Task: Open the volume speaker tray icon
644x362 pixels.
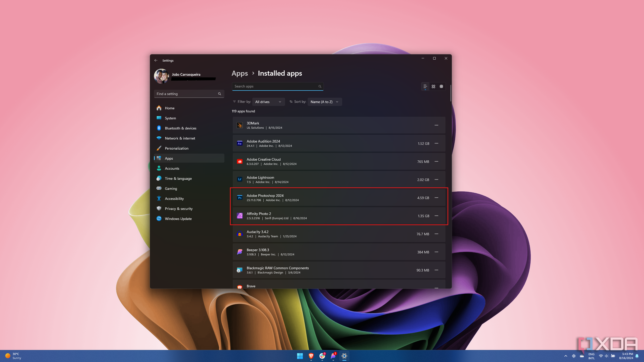Action: [x=607, y=356]
